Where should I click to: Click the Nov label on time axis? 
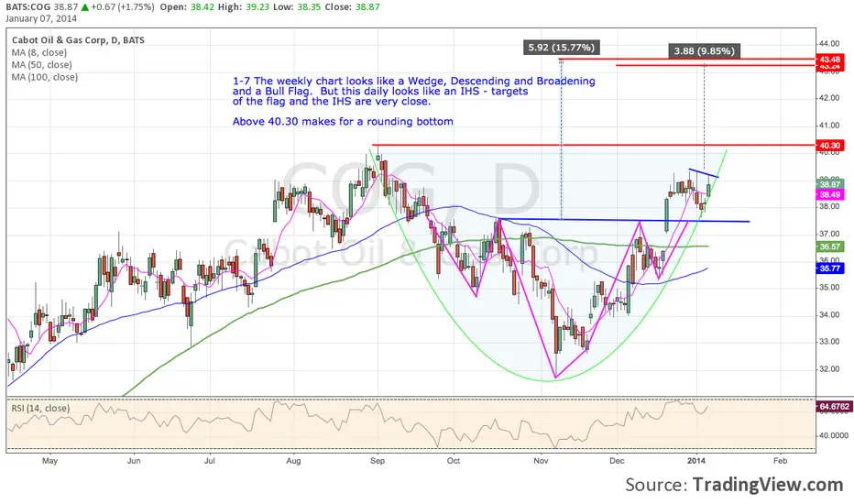click(x=541, y=461)
